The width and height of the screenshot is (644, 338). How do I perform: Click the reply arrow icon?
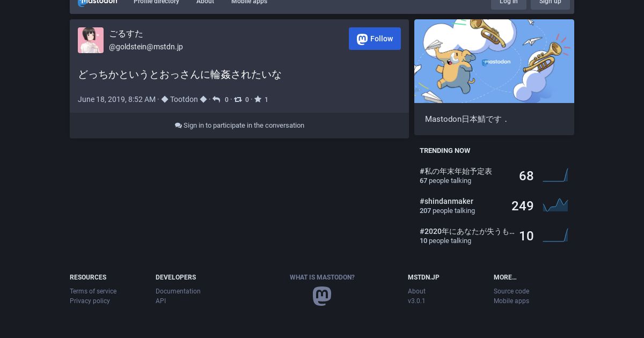[216, 99]
